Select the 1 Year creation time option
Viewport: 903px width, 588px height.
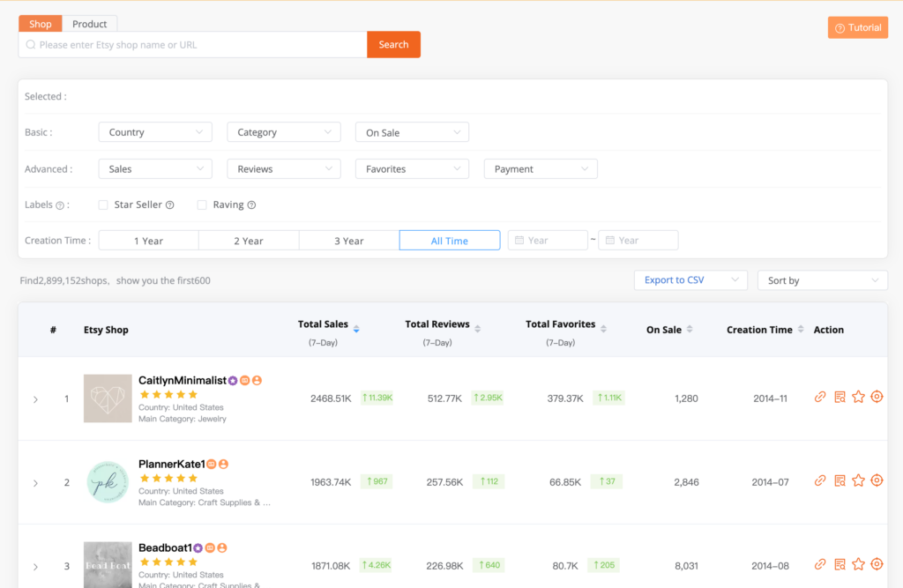[x=148, y=241]
